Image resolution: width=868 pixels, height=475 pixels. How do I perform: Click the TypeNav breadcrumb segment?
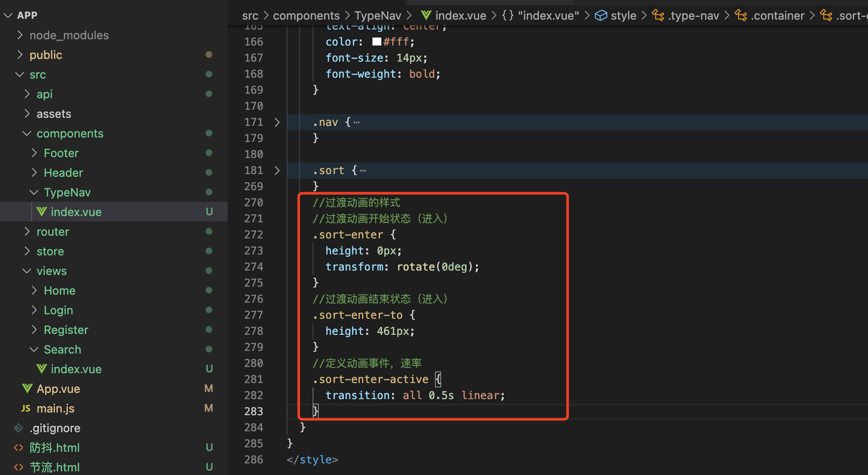[x=378, y=16]
